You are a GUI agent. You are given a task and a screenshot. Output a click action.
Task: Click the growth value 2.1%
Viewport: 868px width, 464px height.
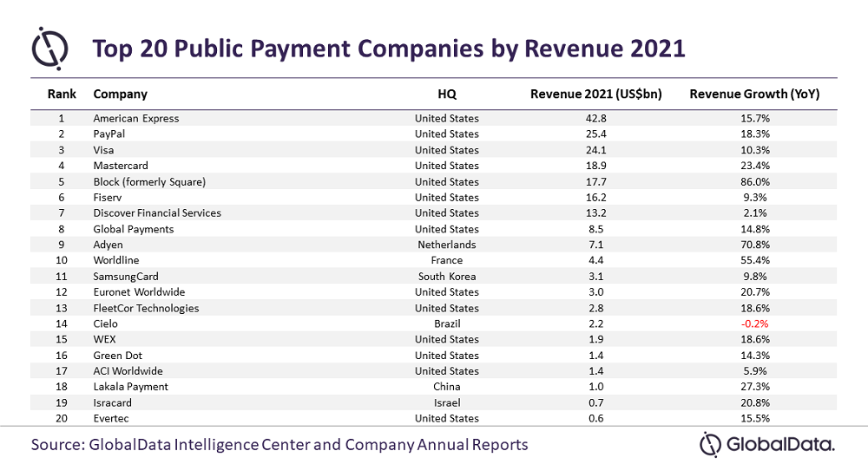point(754,213)
